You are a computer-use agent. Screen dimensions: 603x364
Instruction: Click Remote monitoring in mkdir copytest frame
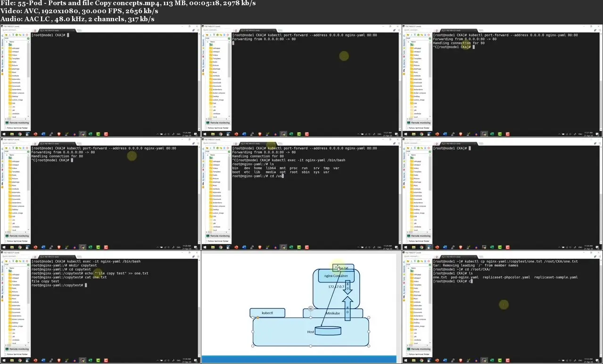coord(17,349)
